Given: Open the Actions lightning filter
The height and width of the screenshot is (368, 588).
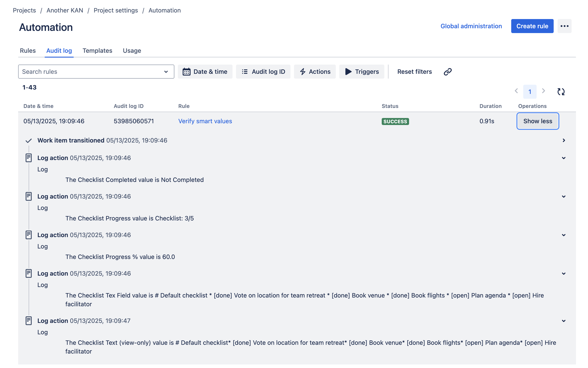Looking at the screenshot, I should pyautogui.click(x=315, y=72).
